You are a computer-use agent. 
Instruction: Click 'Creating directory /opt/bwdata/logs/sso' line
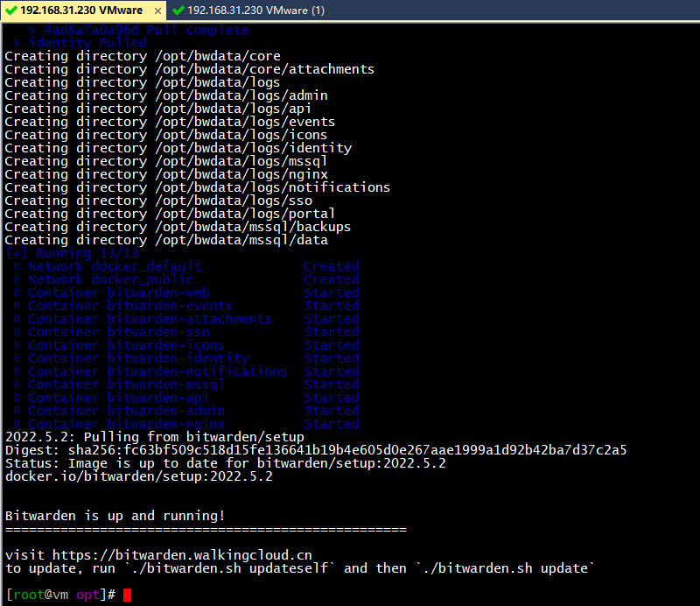point(158,201)
